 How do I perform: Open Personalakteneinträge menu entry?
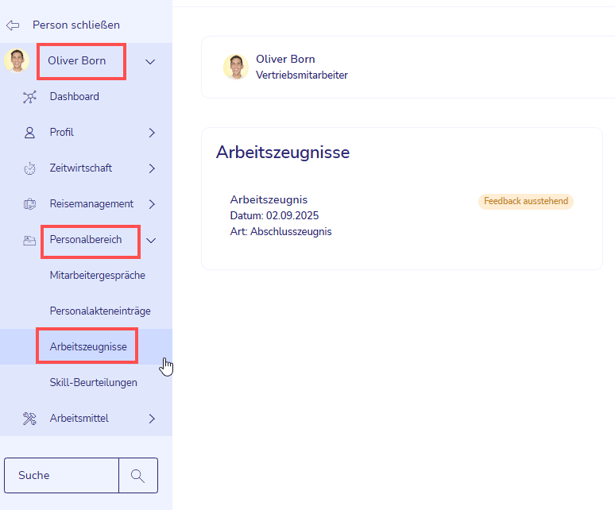pos(100,311)
